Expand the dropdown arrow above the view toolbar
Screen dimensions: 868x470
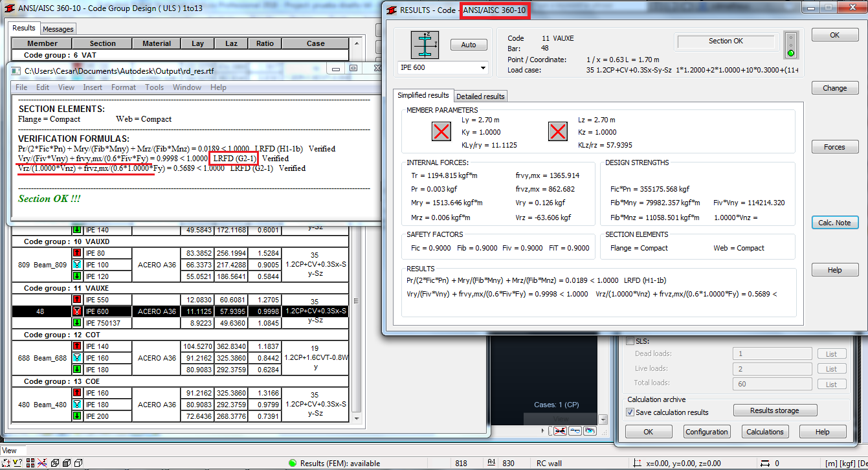[603, 420]
